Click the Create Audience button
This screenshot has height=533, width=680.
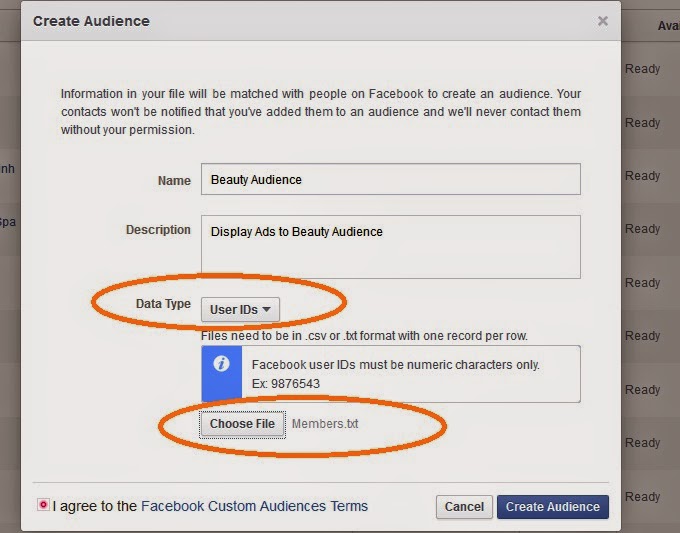[x=553, y=507]
